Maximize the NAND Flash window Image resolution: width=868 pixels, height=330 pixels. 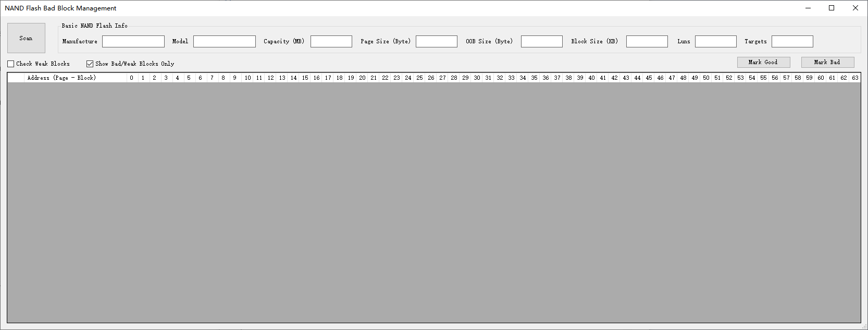832,8
